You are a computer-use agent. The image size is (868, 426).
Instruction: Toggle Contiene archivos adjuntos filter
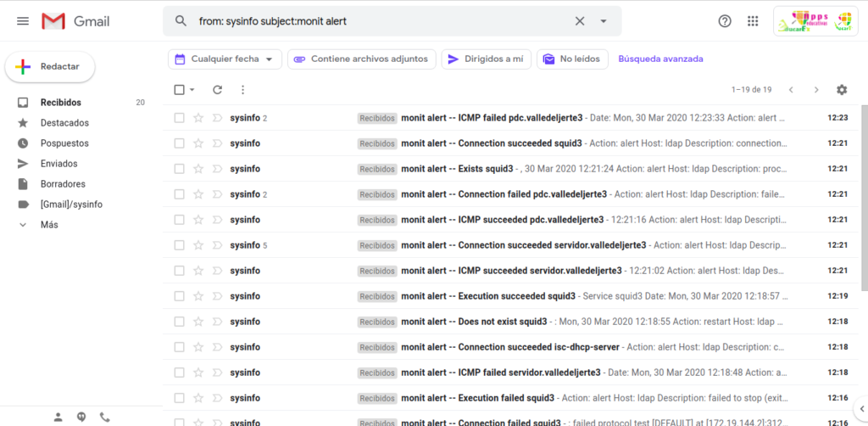pyautogui.click(x=361, y=59)
